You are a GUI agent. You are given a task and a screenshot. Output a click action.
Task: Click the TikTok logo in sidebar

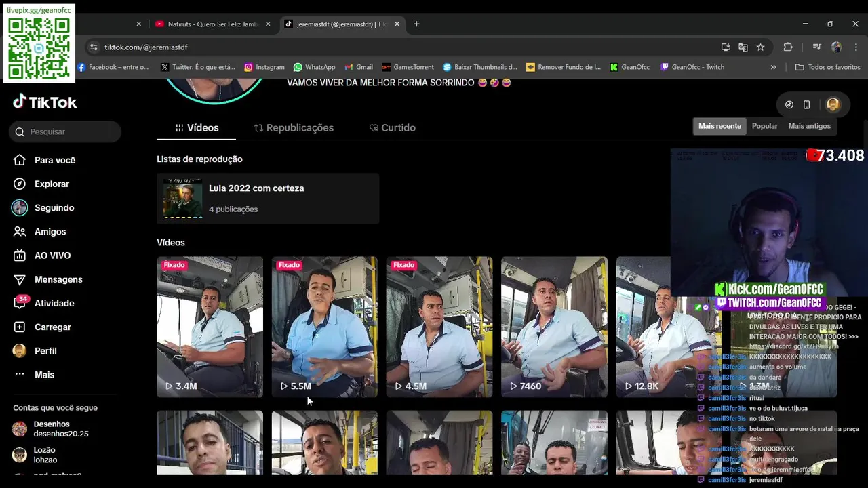(x=45, y=102)
